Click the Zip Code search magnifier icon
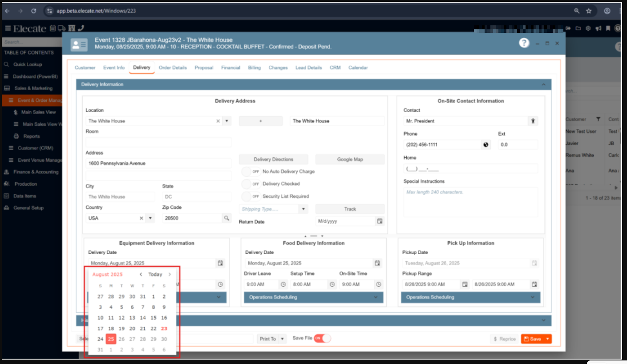 click(227, 218)
